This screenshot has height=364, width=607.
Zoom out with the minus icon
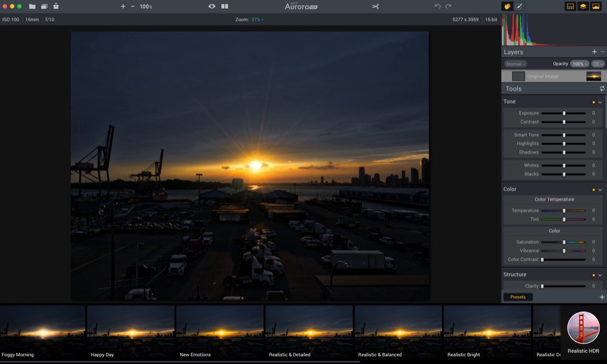pyautogui.click(x=133, y=6)
